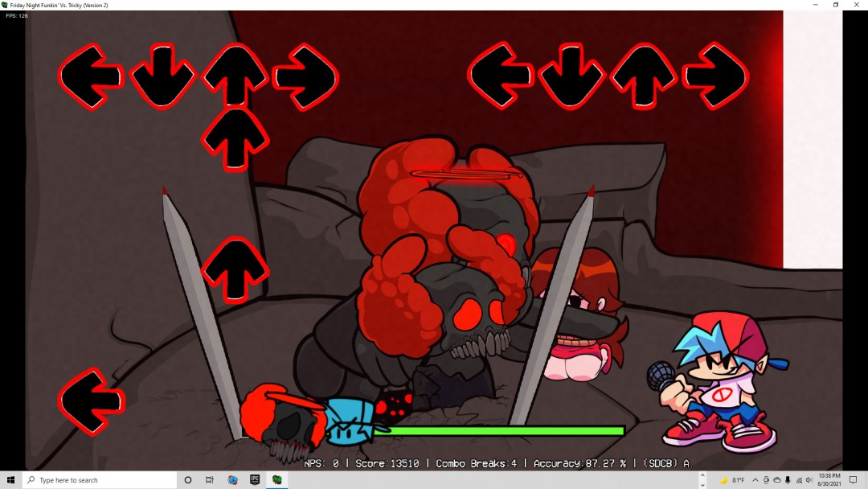Click the falling left arrow note
The image size is (868, 489).
[x=92, y=401]
